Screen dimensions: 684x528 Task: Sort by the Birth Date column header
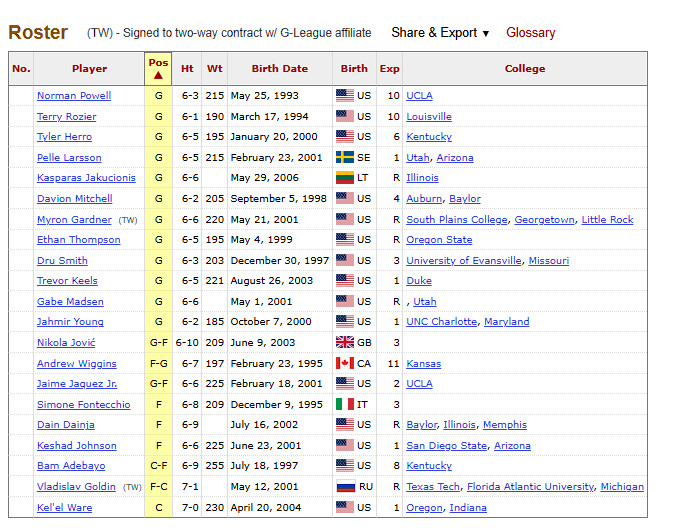click(280, 69)
